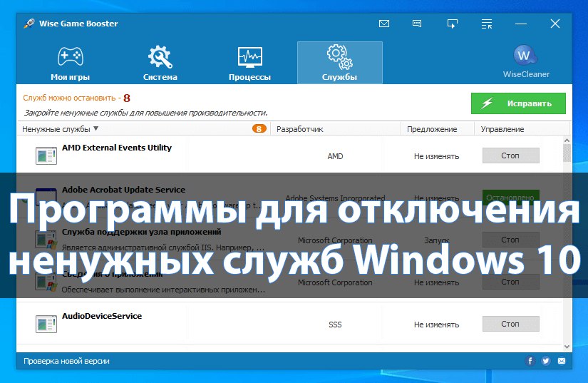Close the Wise Game Booster window
The image size is (588, 383).
(555, 24)
